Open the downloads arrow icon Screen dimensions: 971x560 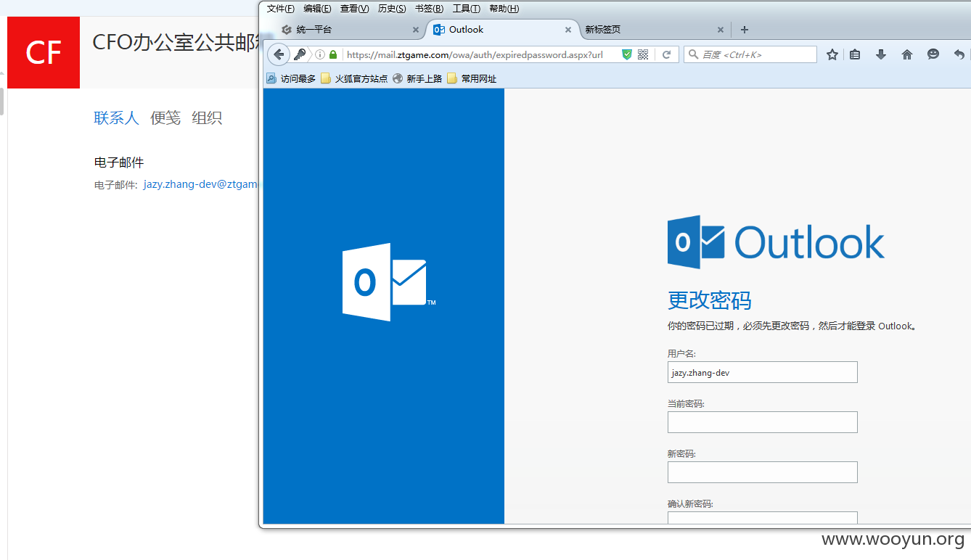coord(881,54)
